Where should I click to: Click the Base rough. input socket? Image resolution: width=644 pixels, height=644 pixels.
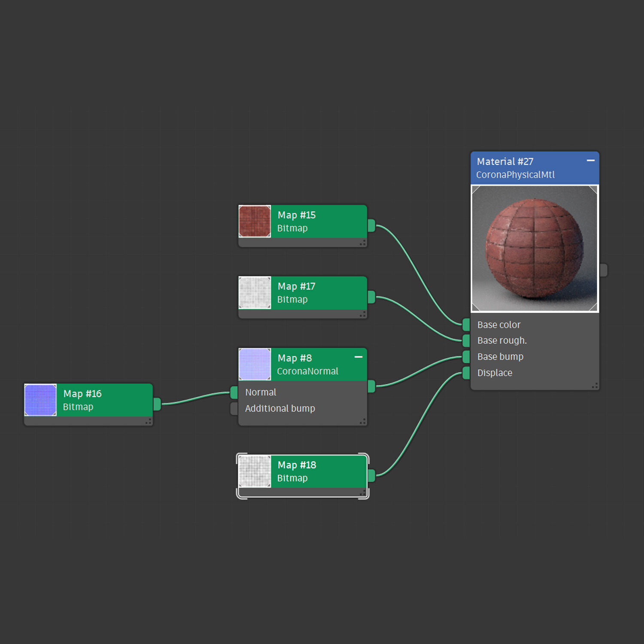[x=466, y=340]
